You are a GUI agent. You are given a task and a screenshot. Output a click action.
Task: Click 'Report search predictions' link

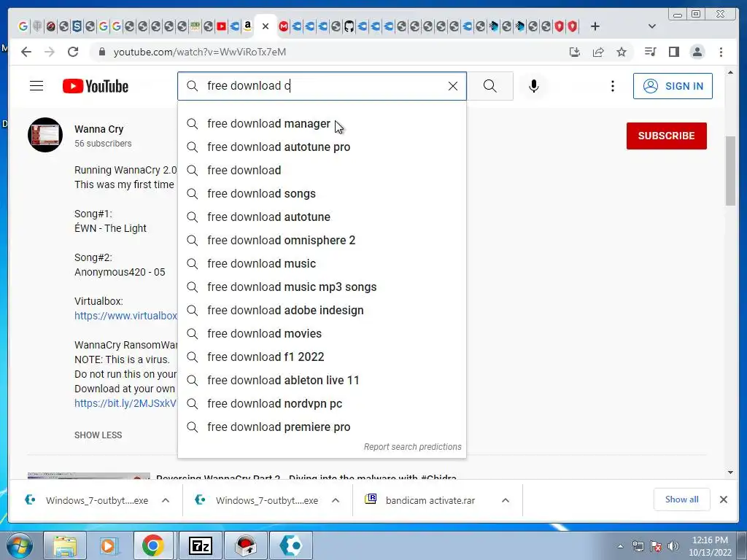pos(413,447)
